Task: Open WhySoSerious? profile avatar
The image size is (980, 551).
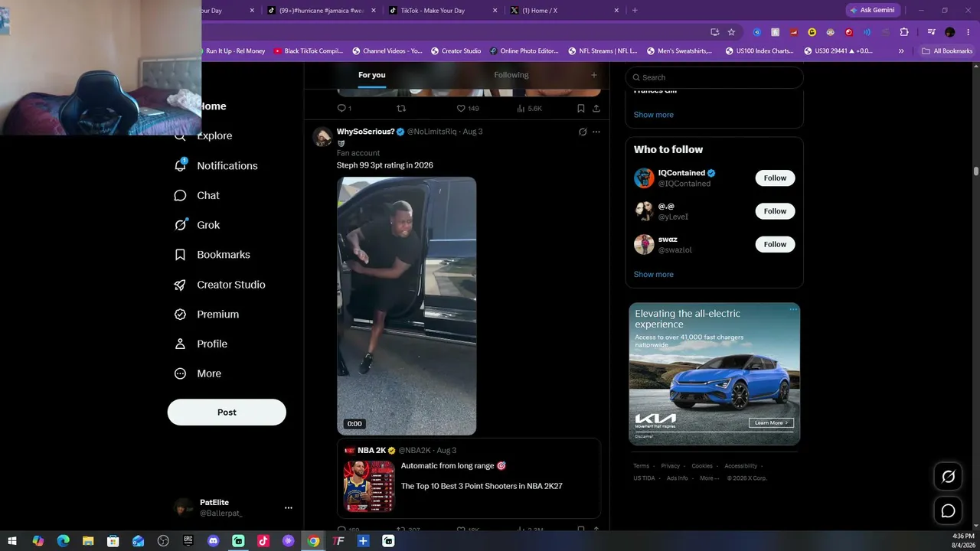Action: (322, 136)
